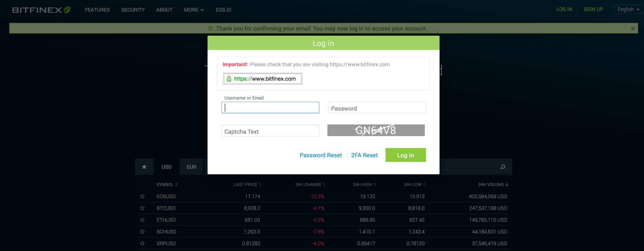This screenshot has width=644, height=251.
Task: Dismiss the email confirmation banner
Action: 633,29
